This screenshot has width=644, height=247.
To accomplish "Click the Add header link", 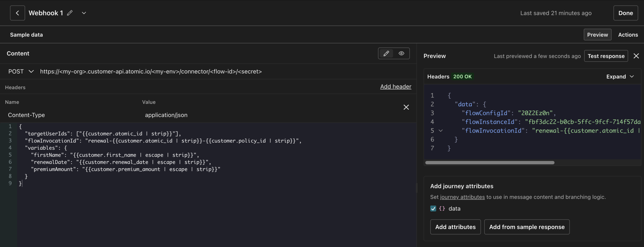I will tap(395, 86).
